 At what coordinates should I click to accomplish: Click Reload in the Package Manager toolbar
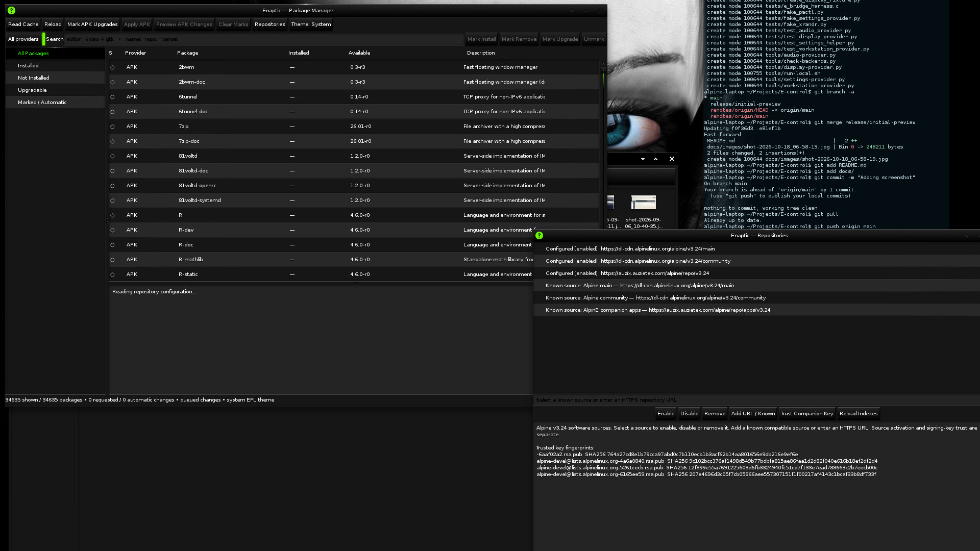(x=53, y=24)
